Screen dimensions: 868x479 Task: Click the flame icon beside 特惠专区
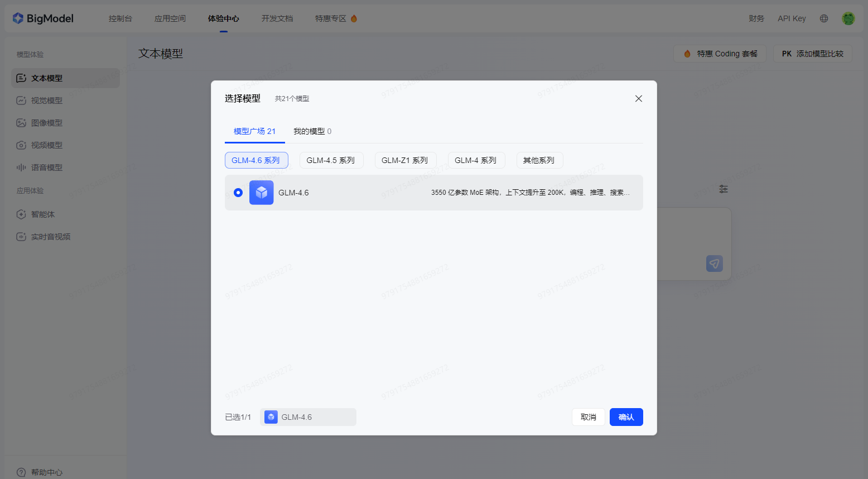[x=354, y=18]
